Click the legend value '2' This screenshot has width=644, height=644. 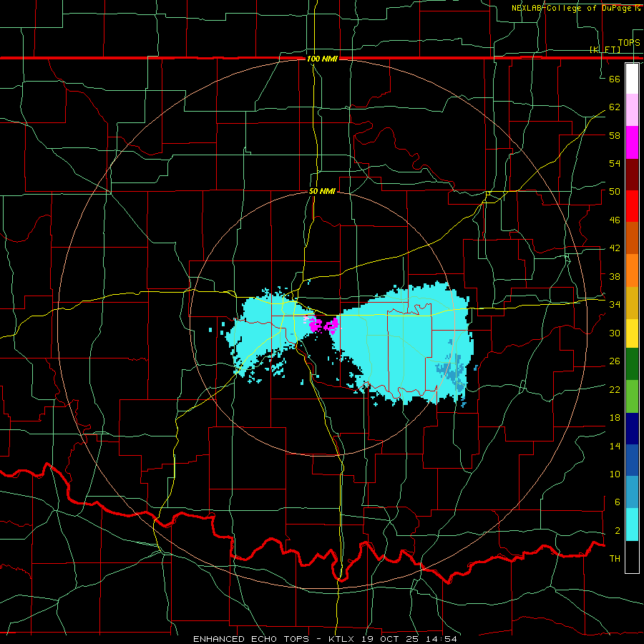click(x=617, y=531)
